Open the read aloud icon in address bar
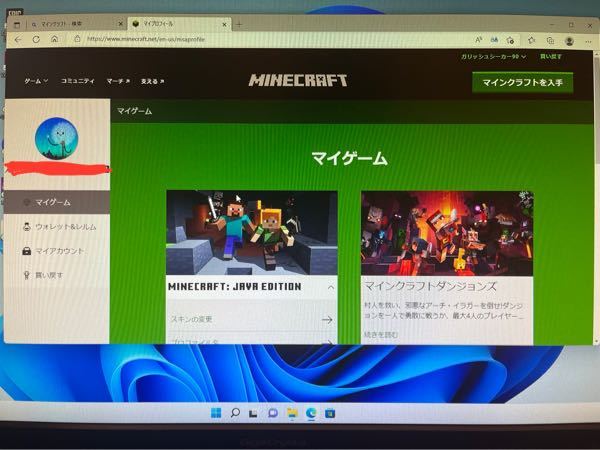The image size is (600, 450). pos(478,39)
